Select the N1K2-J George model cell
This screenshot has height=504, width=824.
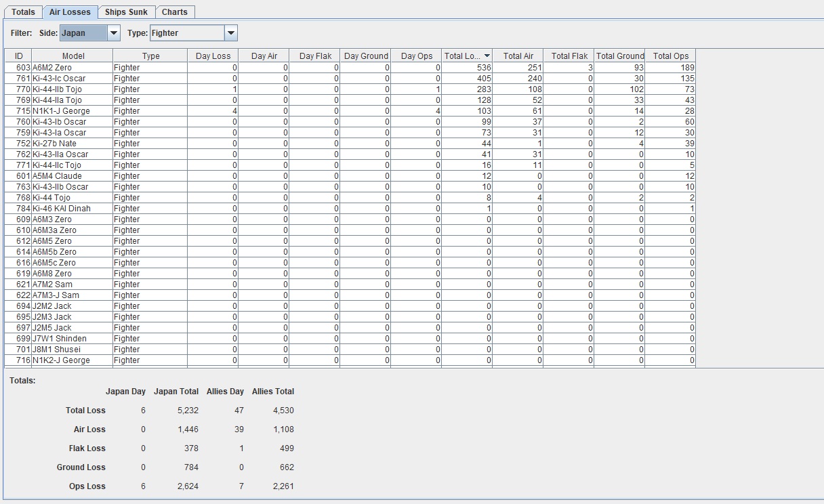(x=73, y=360)
